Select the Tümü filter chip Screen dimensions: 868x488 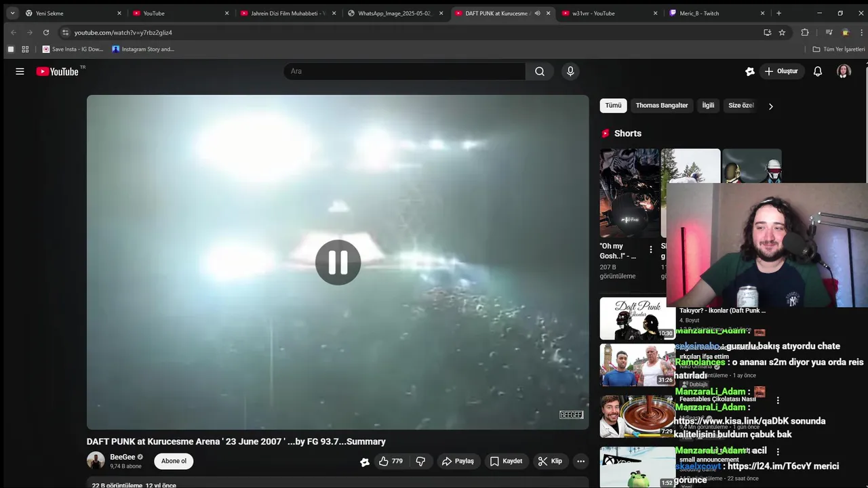click(613, 106)
